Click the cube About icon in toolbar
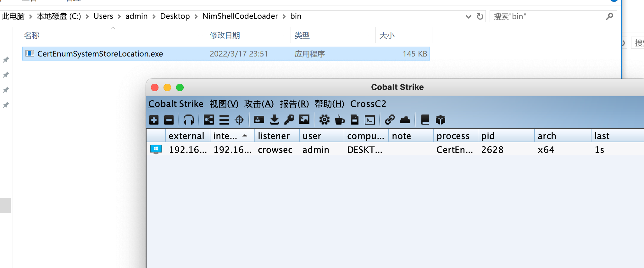Image resolution: width=644 pixels, height=268 pixels. [441, 120]
